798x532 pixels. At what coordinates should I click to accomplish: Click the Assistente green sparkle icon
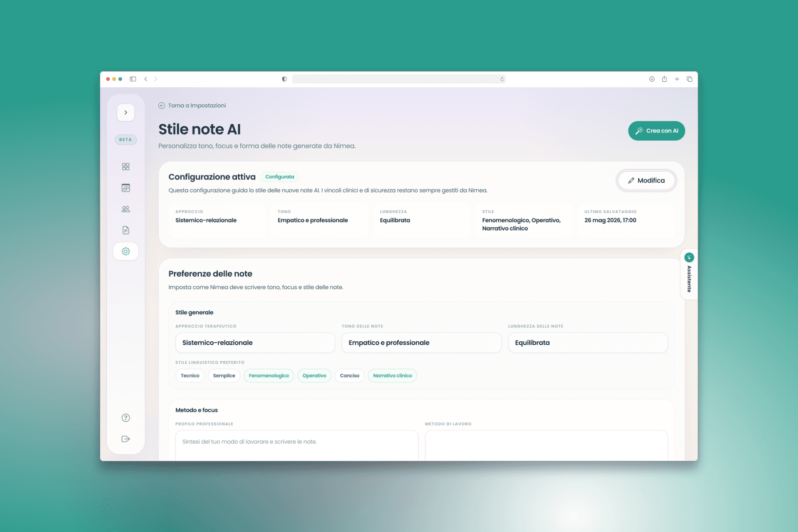pyautogui.click(x=689, y=257)
